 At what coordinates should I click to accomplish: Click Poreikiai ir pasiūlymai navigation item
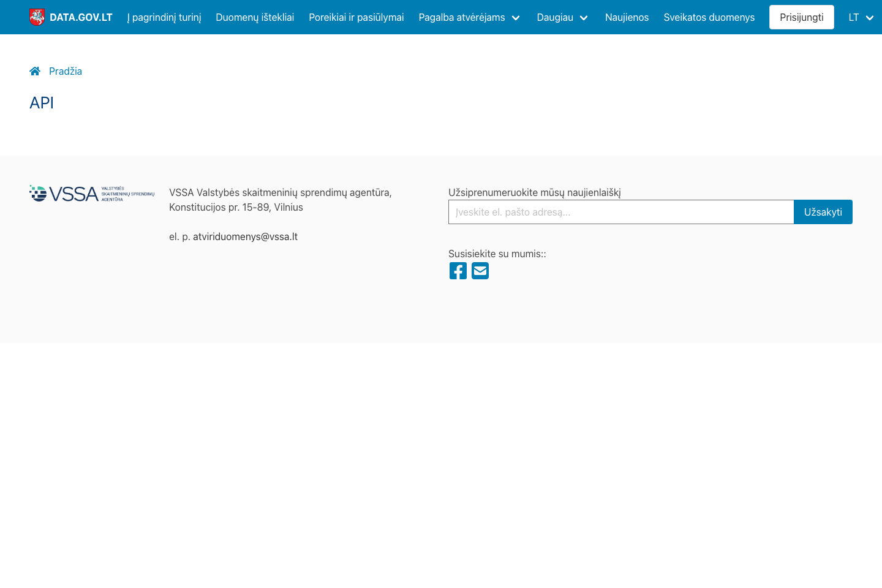point(356,17)
